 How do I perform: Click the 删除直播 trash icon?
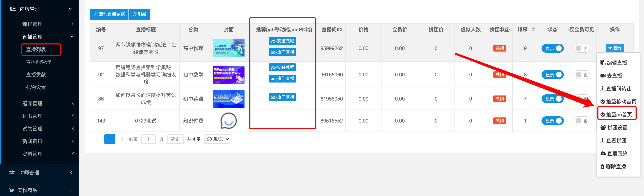pyautogui.click(x=602, y=166)
